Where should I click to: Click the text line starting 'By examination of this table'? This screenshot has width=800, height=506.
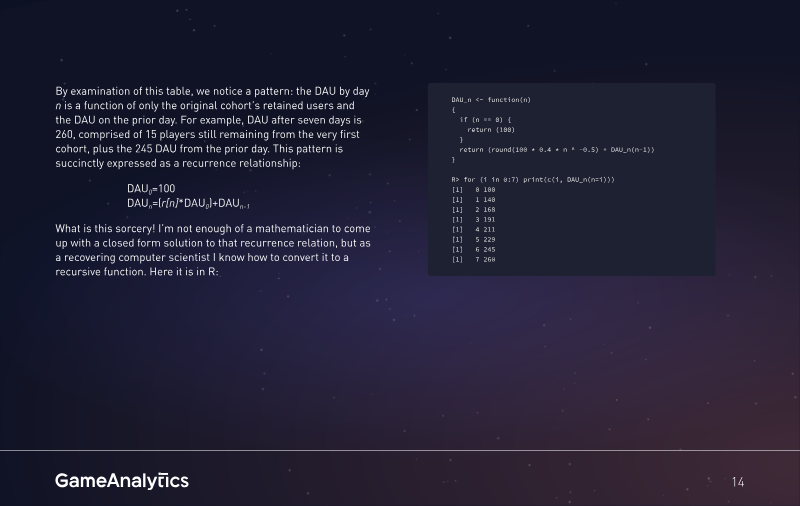tap(212, 91)
